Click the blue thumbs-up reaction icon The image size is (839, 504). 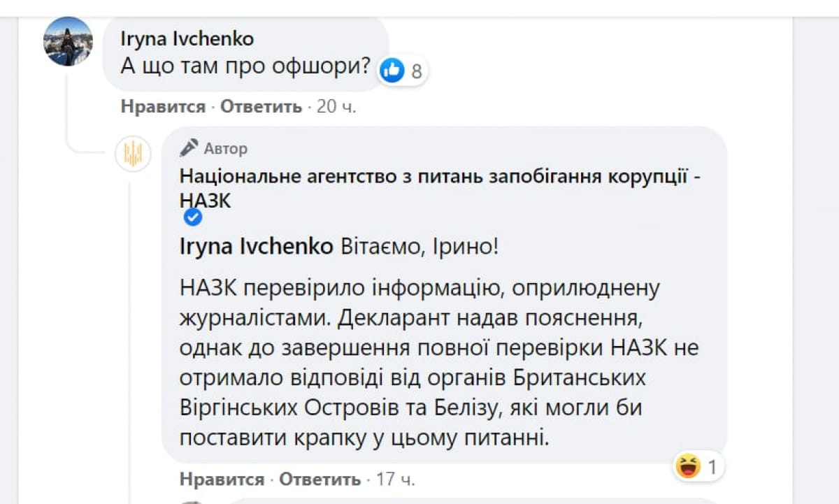click(392, 70)
